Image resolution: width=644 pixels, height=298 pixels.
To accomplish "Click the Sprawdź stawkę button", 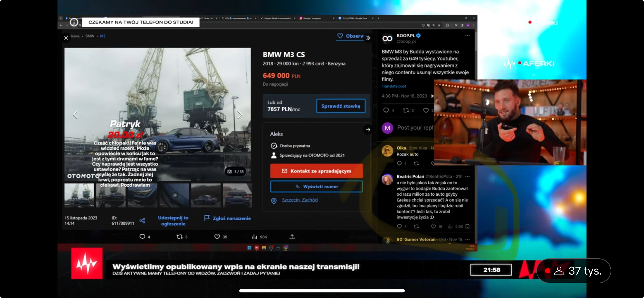I will tap(341, 106).
